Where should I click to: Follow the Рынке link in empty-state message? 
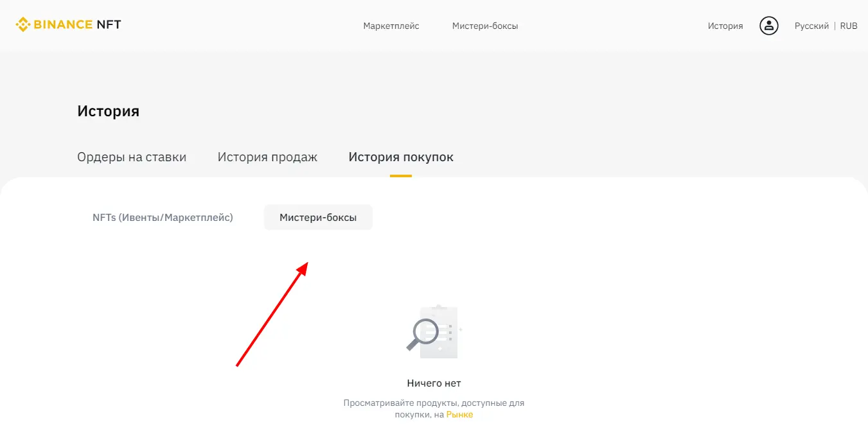[x=459, y=415]
